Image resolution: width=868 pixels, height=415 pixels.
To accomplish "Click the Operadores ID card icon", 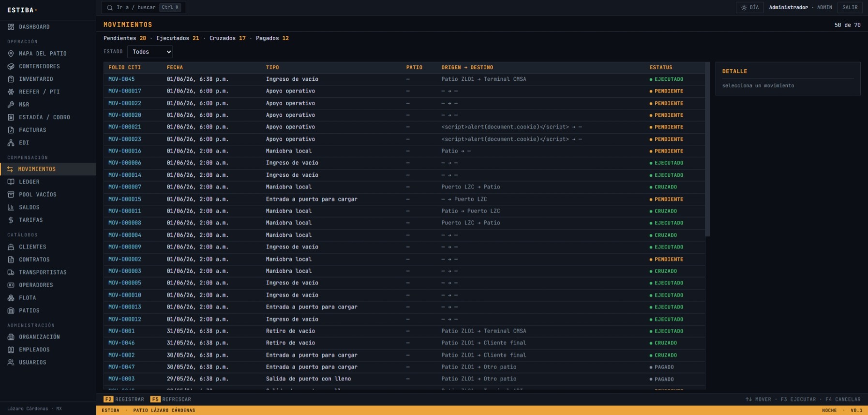I will 11,285.
